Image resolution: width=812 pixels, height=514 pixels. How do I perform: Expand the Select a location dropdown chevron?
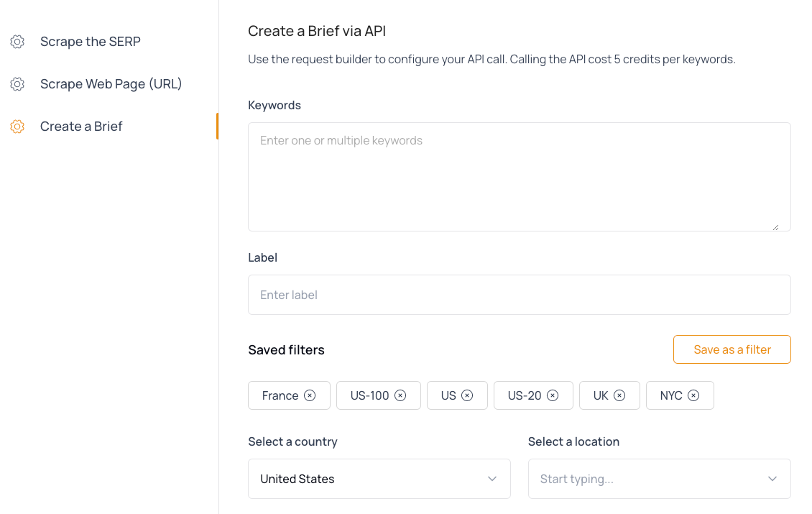(772, 478)
